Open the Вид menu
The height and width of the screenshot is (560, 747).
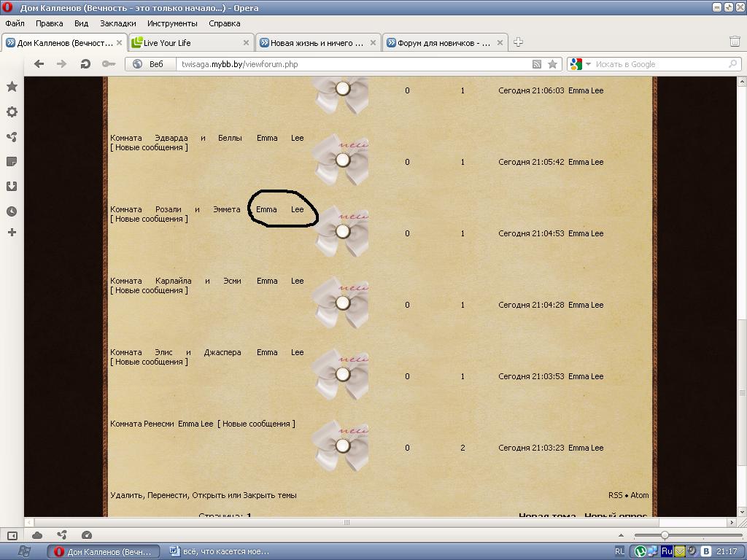click(x=81, y=23)
